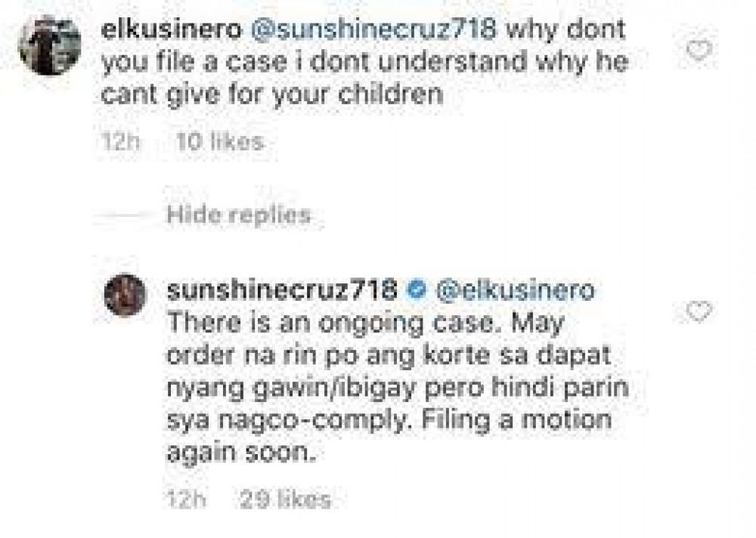This screenshot has width=756, height=538.
Task: Click the 'cant give for your children' line
Action: coord(272,94)
